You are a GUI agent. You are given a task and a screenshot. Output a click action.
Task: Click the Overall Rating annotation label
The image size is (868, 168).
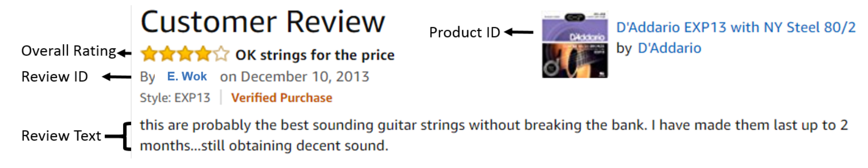click(x=69, y=51)
